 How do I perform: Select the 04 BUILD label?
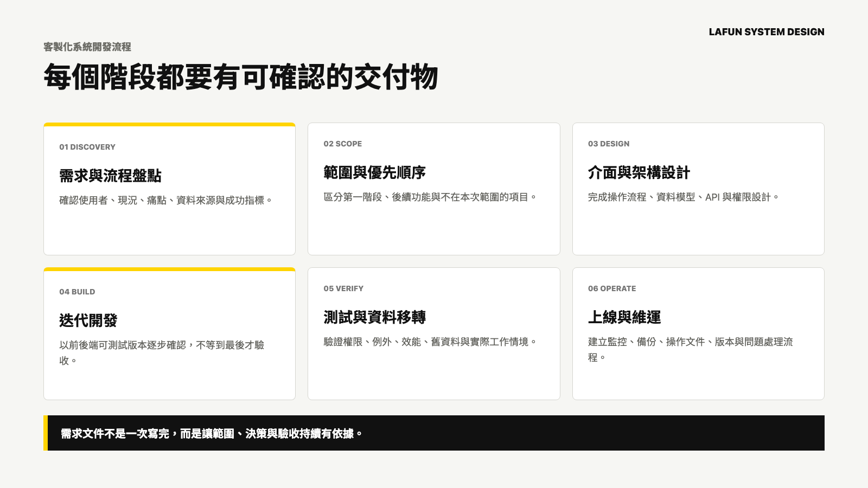pyautogui.click(x=77, y=292)
